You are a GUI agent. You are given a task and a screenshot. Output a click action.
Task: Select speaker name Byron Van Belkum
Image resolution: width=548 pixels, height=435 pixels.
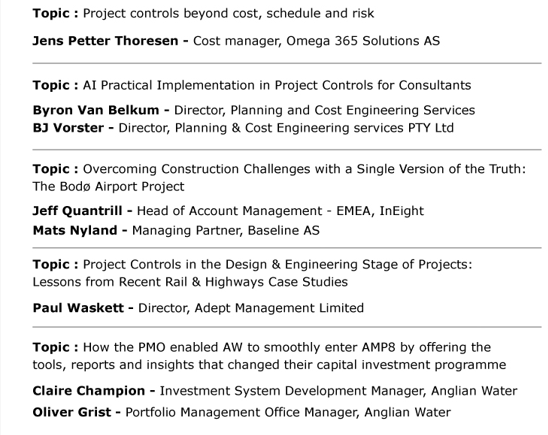(96, 110)
